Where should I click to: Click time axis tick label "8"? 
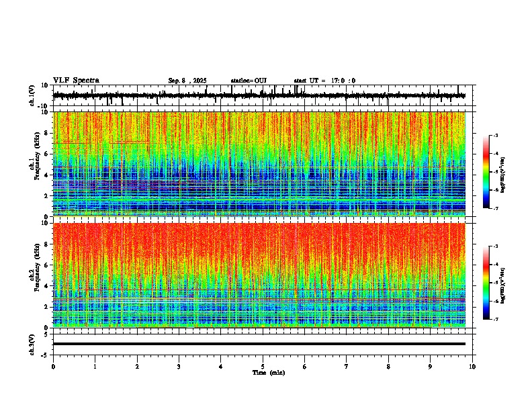coord(388,367)
